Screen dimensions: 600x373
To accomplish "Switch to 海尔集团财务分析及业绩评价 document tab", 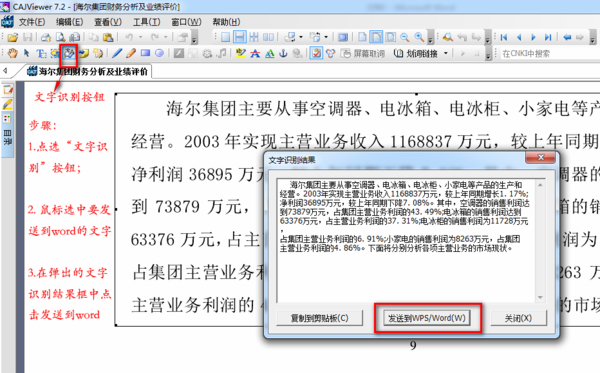I will 89,71.
